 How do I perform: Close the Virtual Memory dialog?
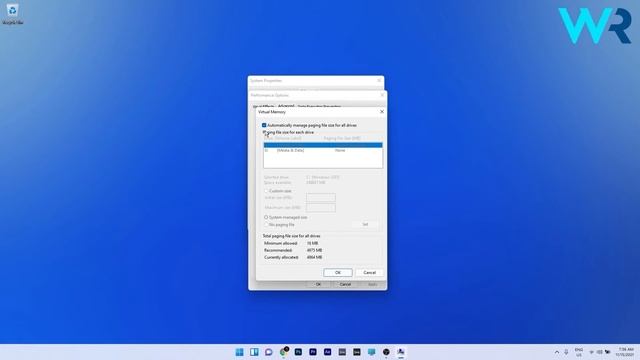coord(382,111)
